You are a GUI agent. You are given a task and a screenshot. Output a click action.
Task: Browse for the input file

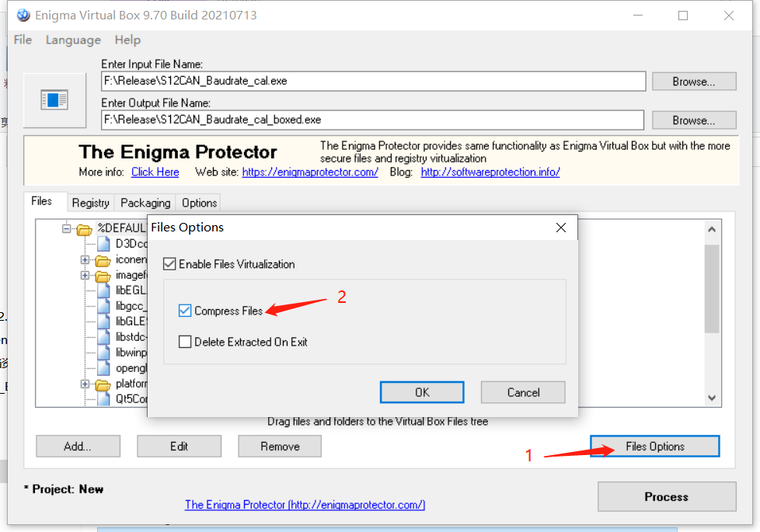coord(694,82)
